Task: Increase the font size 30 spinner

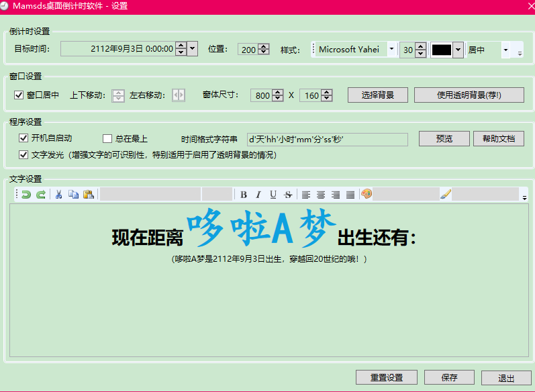Action: (x=421, y=46)
